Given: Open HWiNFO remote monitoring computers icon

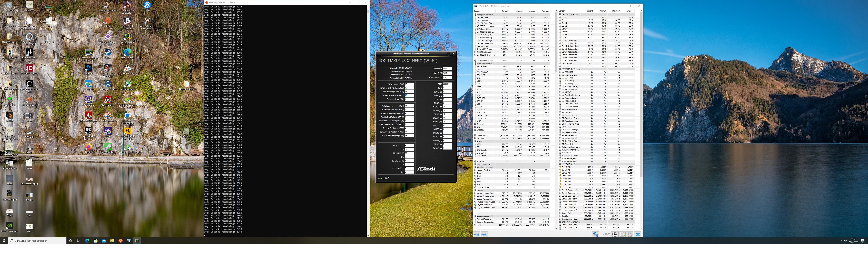Looking at the screenshot, I should coord(595,234).
